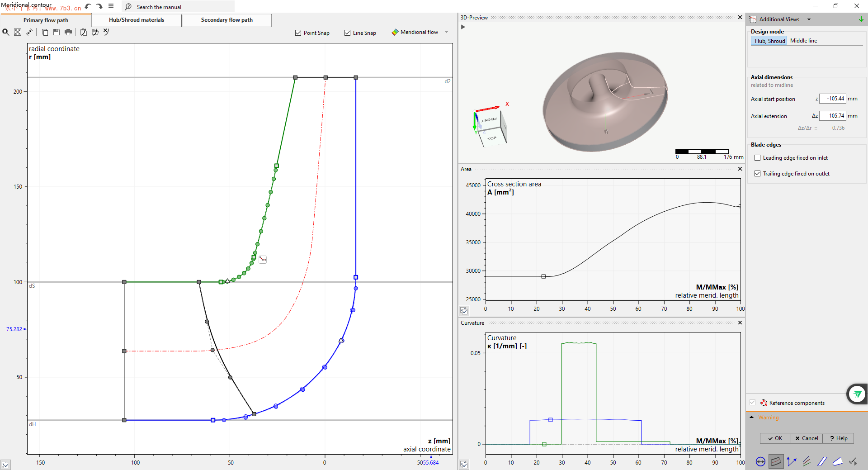Screen dimensions: 868x470
Task: Collapse the Warning section triangle
Action: pos(752,417)
